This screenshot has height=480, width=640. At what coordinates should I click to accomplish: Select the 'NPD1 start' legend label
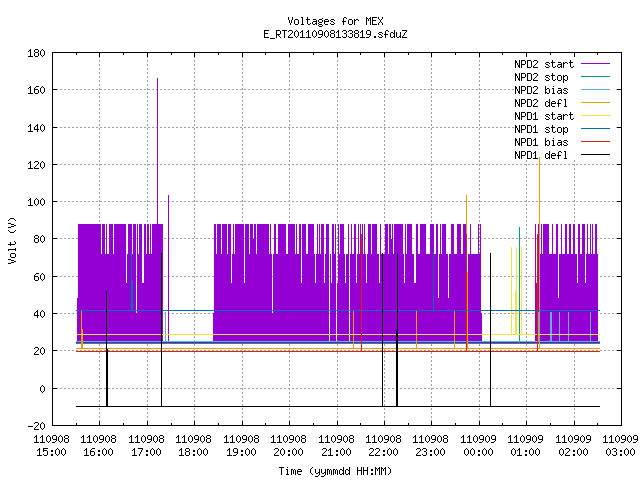point(544,116)
